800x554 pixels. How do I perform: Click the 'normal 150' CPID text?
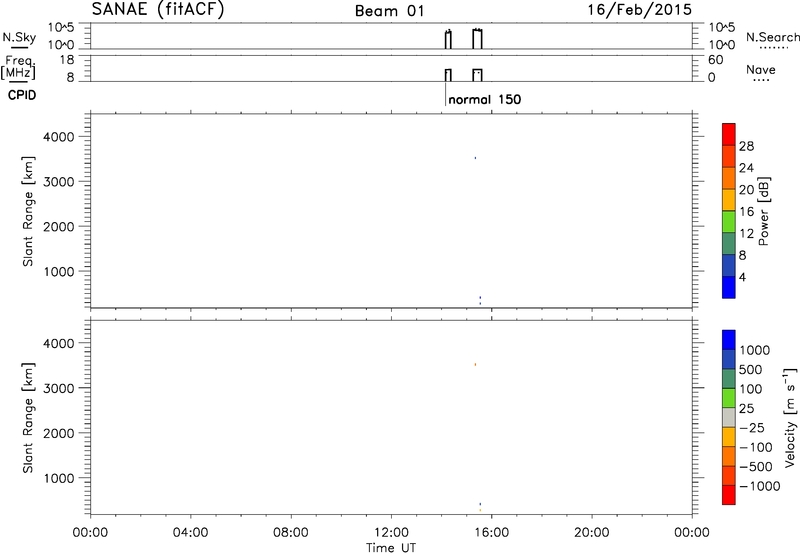tap(485, 99)
